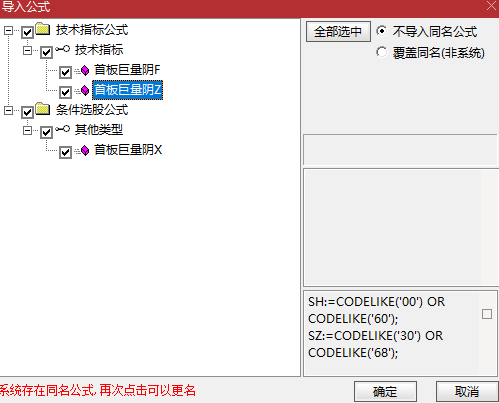Click the magenta formula icon beside 首板巨量阴Z
Viewport: 499px width, 403px height.
(x=85, y=90)
